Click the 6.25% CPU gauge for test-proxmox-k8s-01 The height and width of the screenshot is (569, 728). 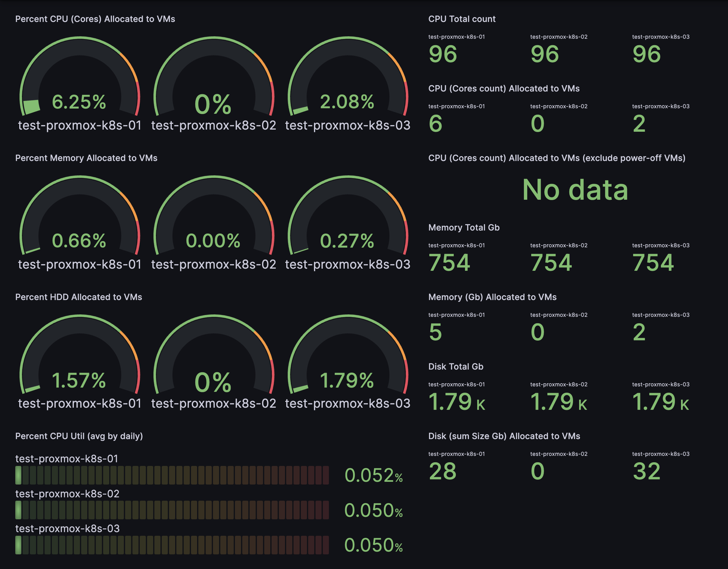(x=79, y=102)
